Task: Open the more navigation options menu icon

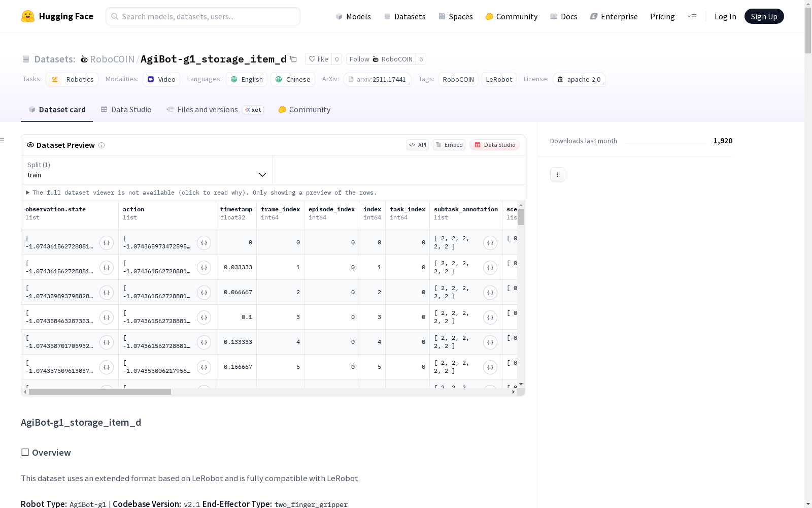Action: click(692, 16)
